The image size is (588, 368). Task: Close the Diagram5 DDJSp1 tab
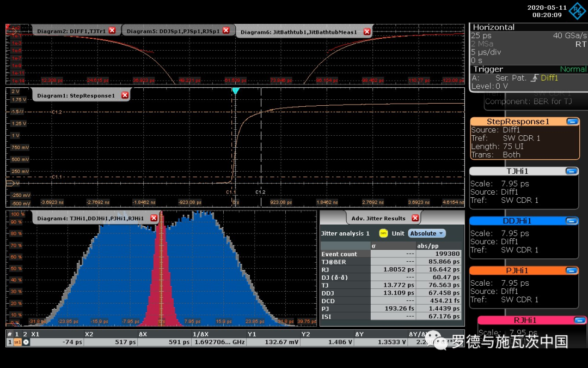pos(226,31)
